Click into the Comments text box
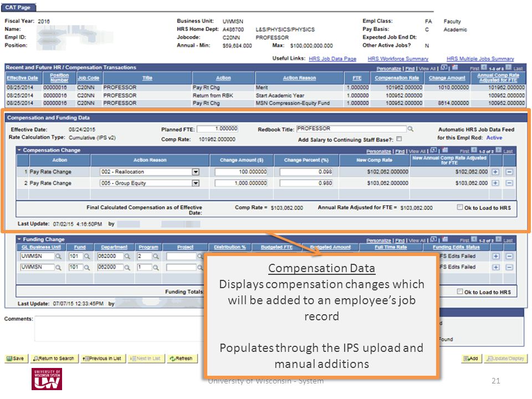532x399 pixels. coord(120,329)
